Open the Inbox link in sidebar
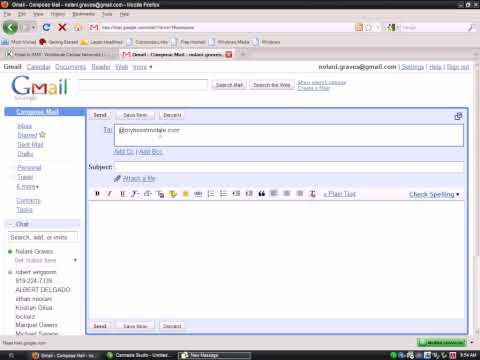This screenshot has height=360, width=480. click(24, 126)
